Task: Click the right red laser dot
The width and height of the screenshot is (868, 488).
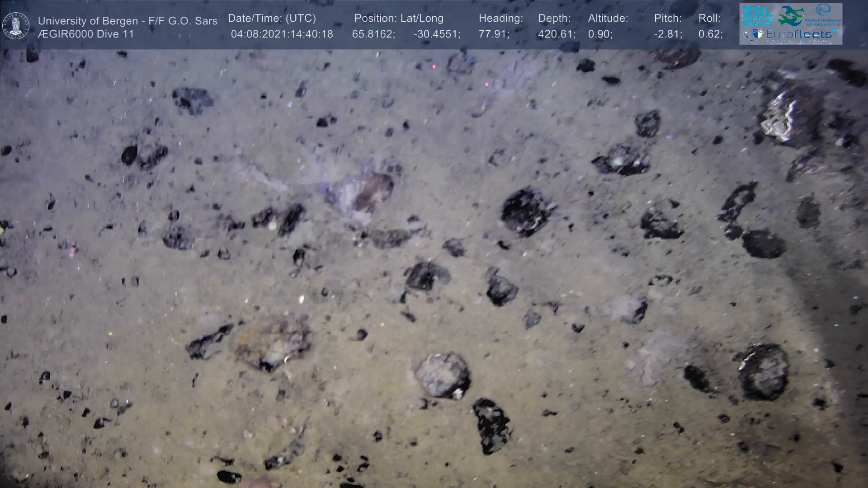Action: [487, 84]
